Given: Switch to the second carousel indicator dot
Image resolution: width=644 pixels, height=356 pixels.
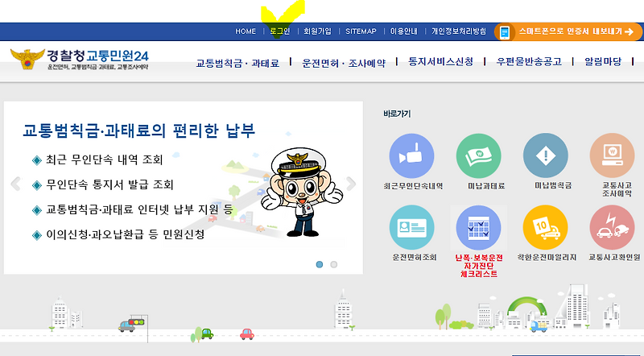Looking at the screenshot, I should (x=334, y=264).
